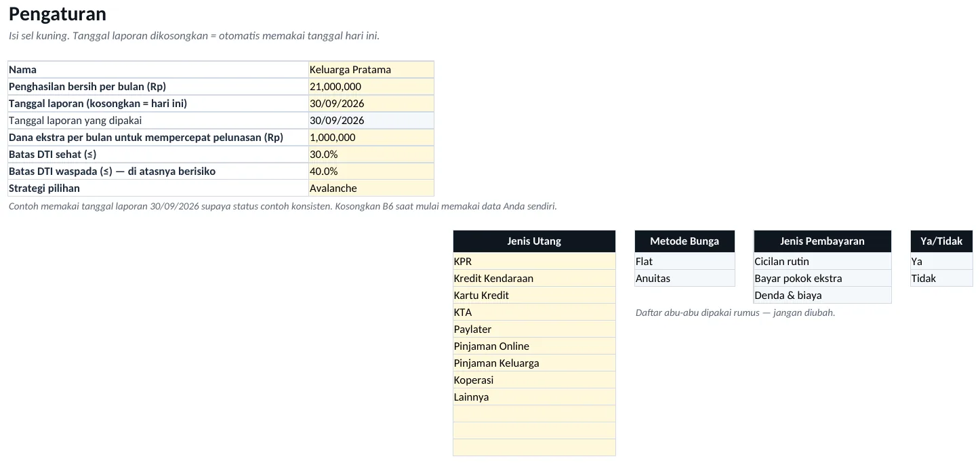Screen dimensions: 980x463
Task: Click the 'Paylater' cell
Action: 534,329
